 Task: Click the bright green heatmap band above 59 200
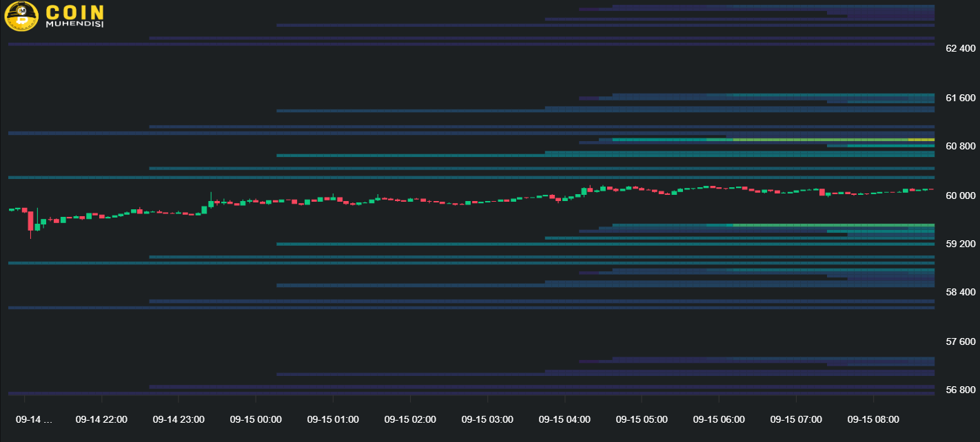[x=827, y=225]
